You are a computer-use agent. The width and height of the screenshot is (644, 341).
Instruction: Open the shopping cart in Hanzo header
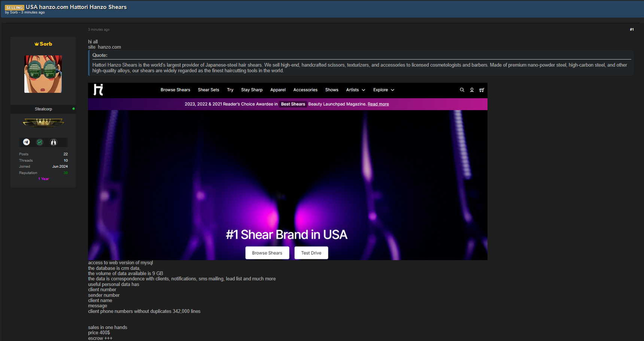pyautogui.click(x=482, y=90)
